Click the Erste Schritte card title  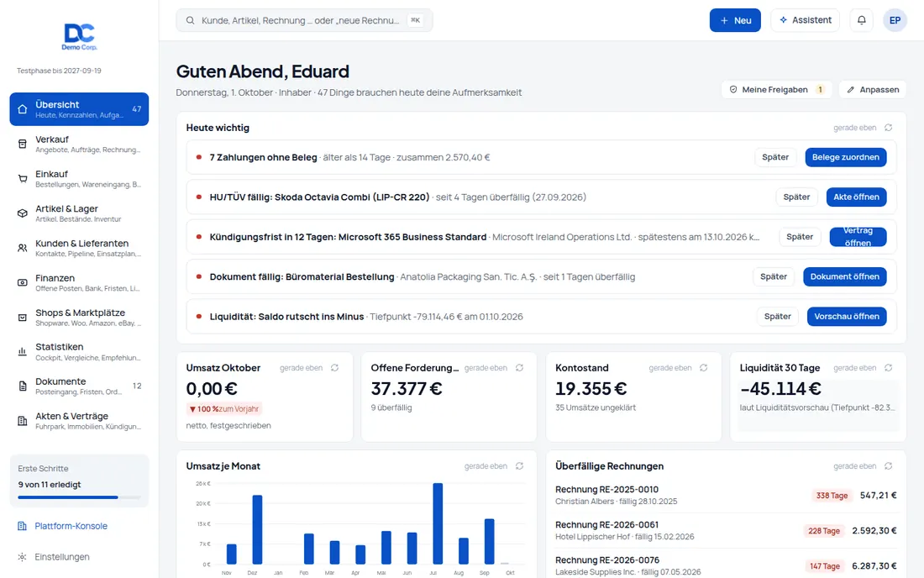tap(43, 469)
